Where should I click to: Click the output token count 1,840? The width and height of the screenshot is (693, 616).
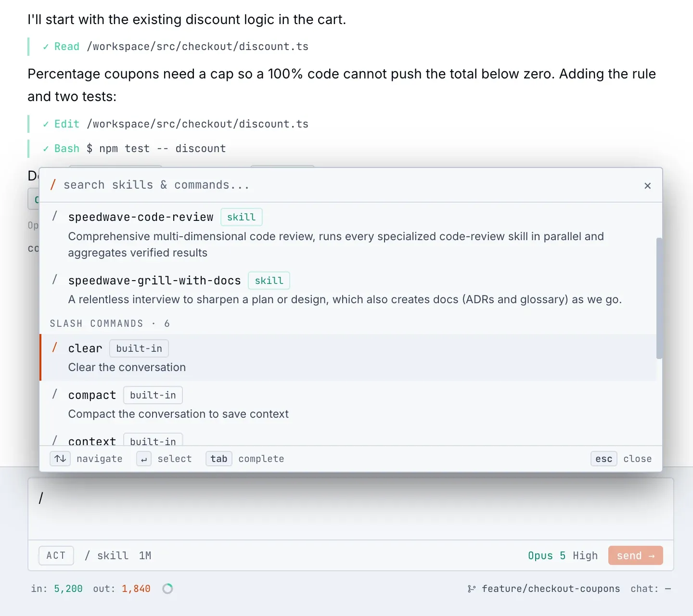coord(136,589)
